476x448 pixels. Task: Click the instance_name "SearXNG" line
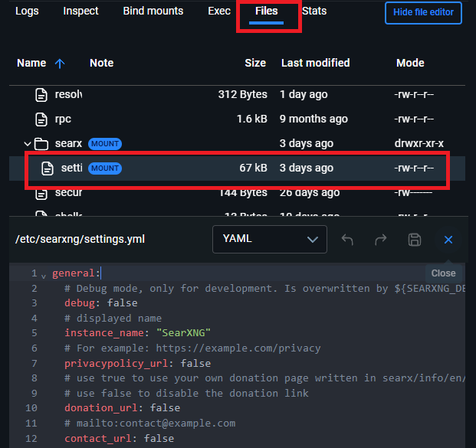tap(137, 333)
